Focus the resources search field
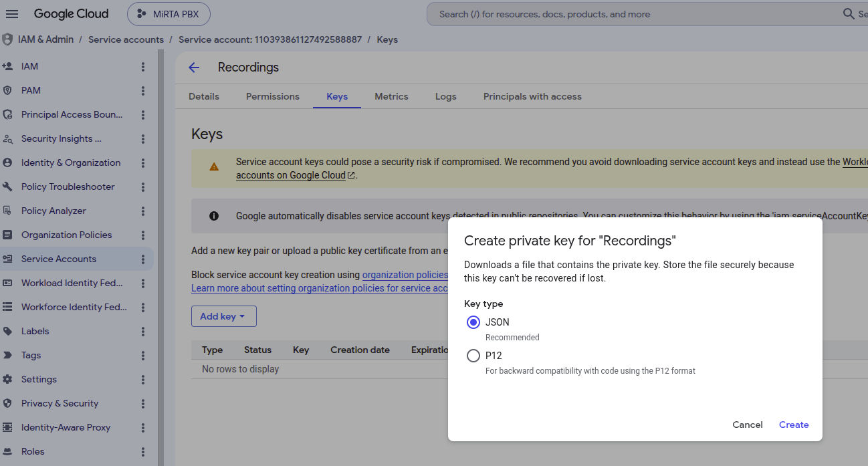Image resolution: width=868 pixels, height=466 pixels. pyautogui.click(x=635, y=14)
